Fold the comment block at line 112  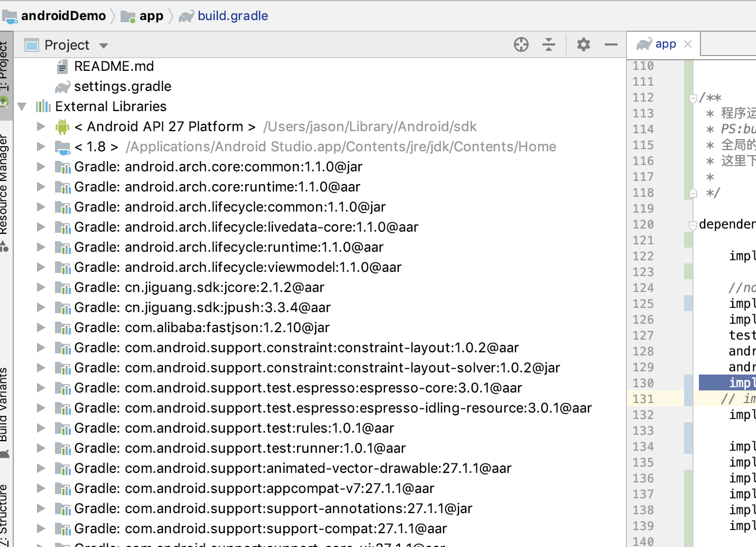(x=693, y=98)
